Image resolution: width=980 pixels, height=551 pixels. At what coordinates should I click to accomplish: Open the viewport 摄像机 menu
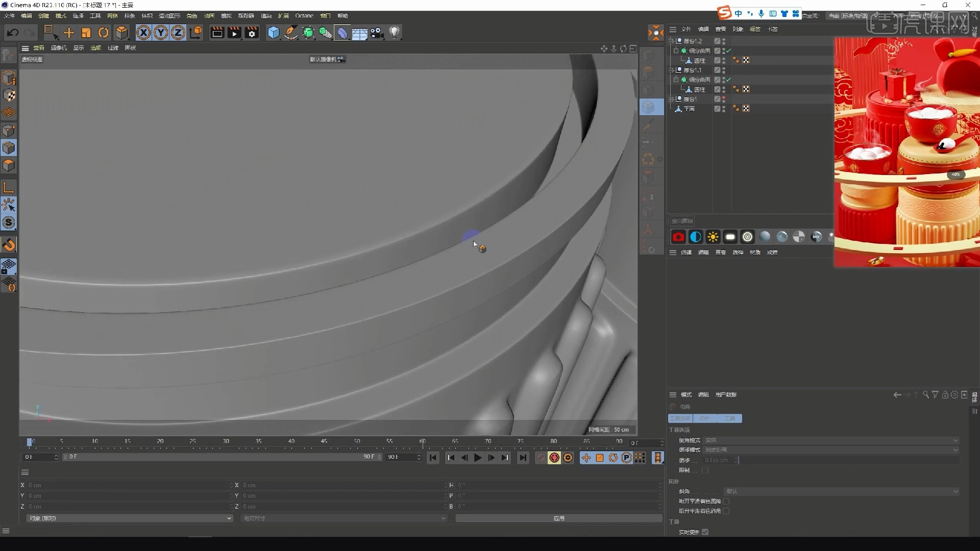coord(59,48)
